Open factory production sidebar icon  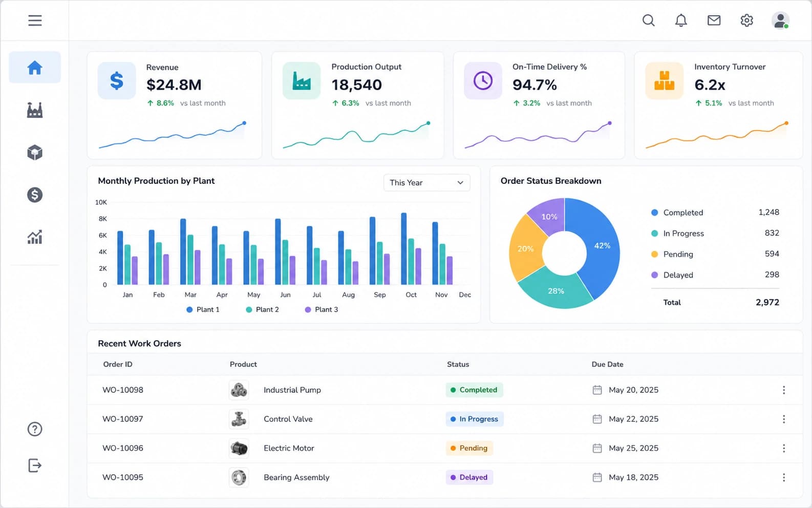click(x=35, y=110)
